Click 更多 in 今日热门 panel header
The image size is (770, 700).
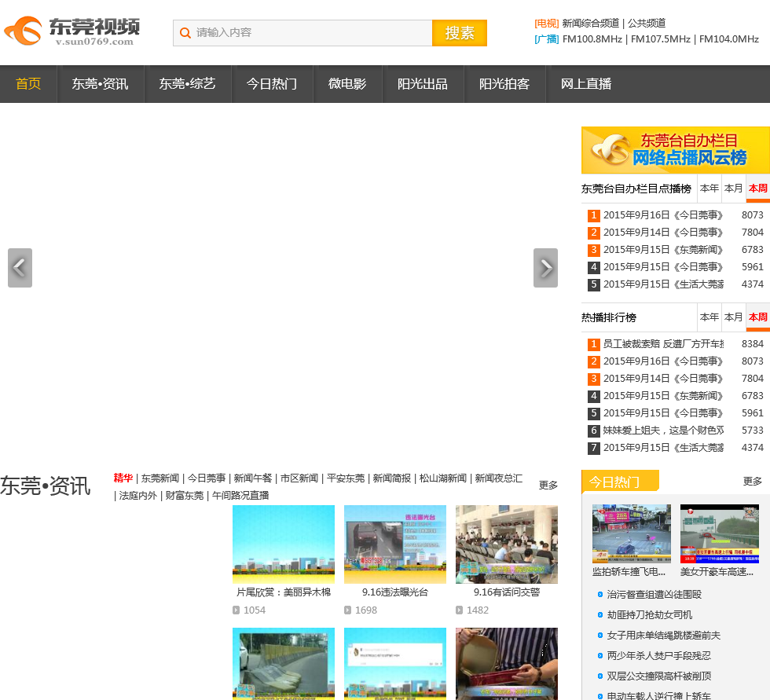[753, 481]
